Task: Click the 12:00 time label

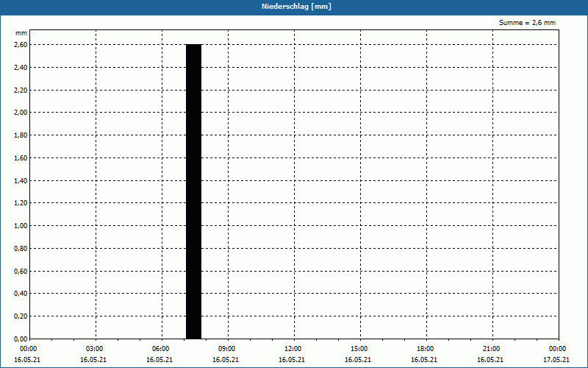Action: click(x=293, y=349)
